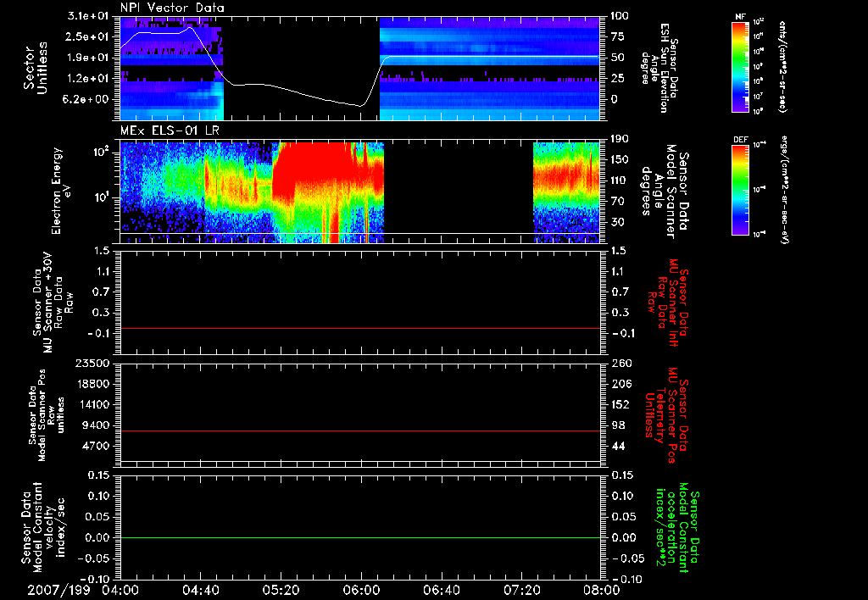Click the 06:00 time axis label

pos(361,590)
